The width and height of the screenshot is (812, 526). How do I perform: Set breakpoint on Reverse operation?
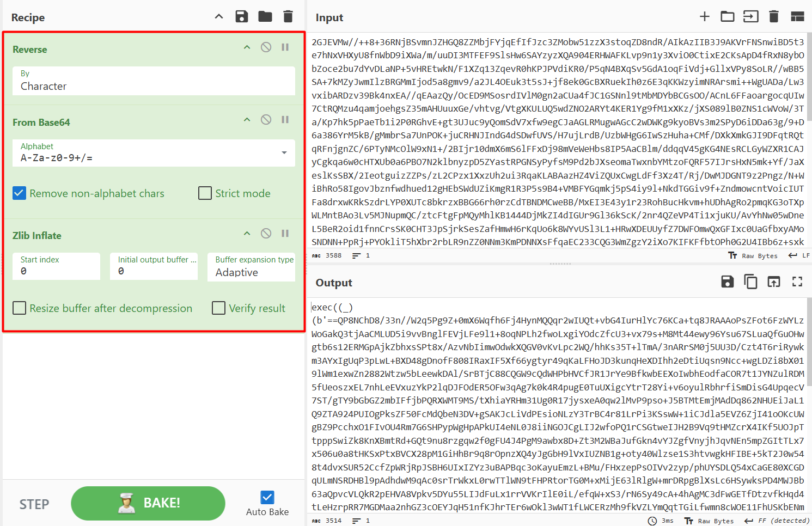tap(285, 47)
